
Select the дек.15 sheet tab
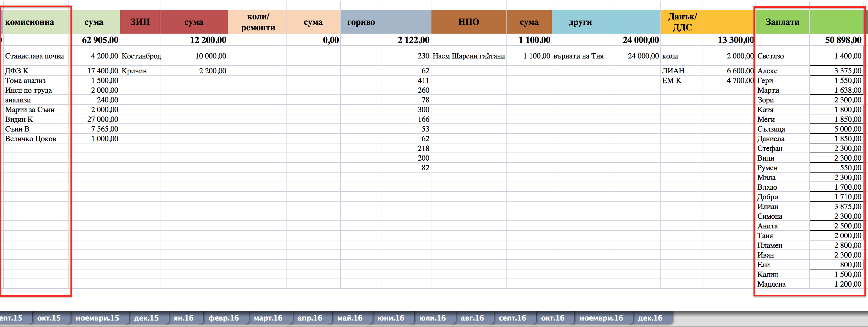coord(146,318)
